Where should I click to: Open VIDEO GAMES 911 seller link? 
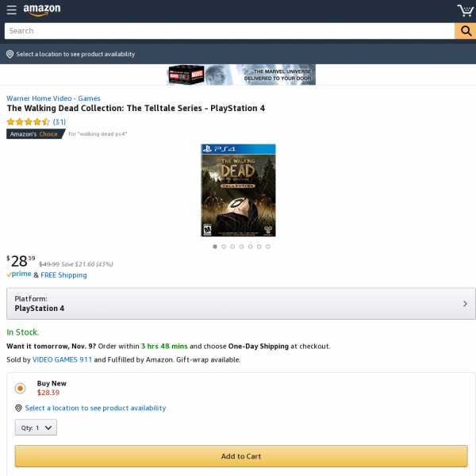[x=62, y=359]
